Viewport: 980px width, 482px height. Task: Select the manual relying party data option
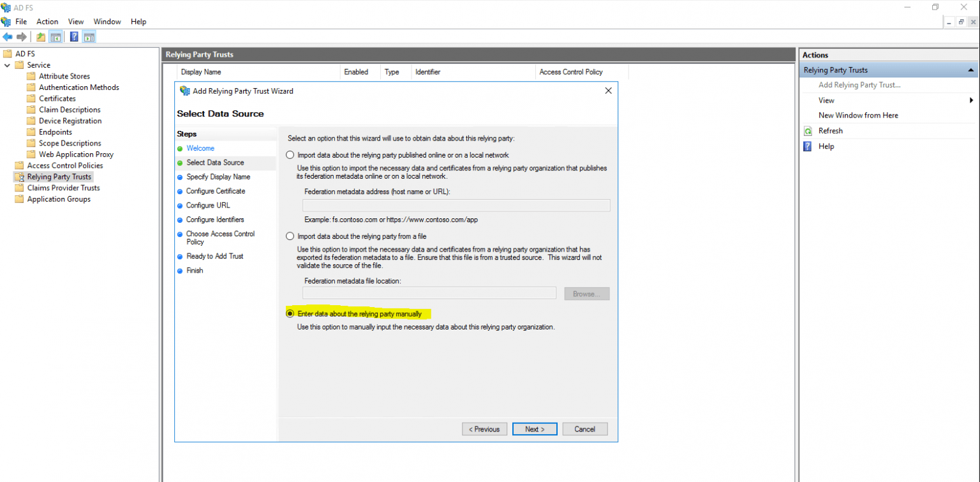pyautogui.click(x=290, y=313)
